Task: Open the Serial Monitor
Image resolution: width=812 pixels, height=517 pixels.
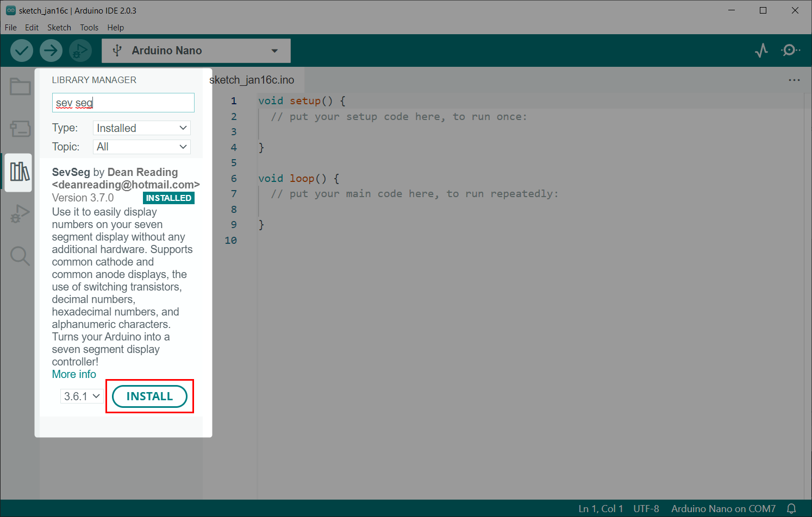Action: 790,51
